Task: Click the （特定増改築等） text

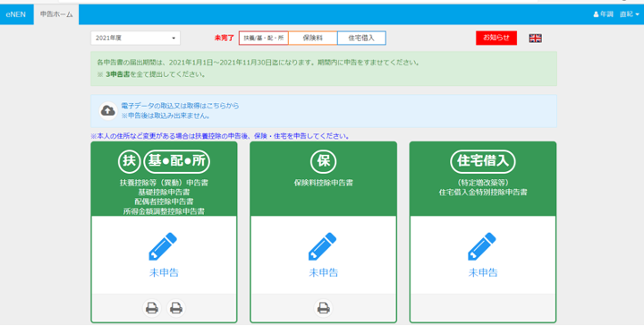Action: [x=483, y=183]
